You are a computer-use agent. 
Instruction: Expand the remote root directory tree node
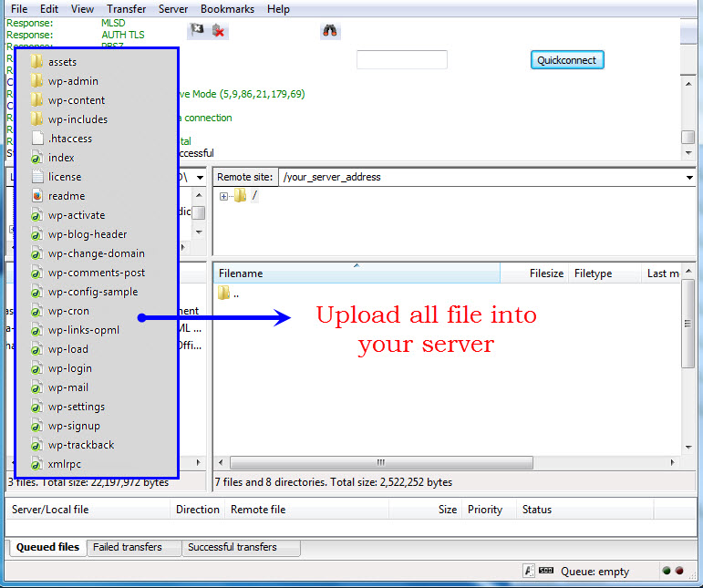tap(224, 196)
